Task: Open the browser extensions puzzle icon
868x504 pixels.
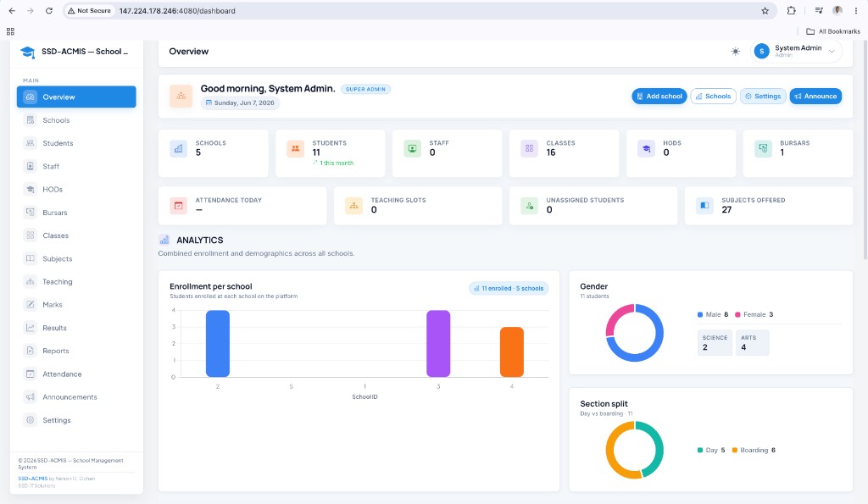Action: pos(792,10)
